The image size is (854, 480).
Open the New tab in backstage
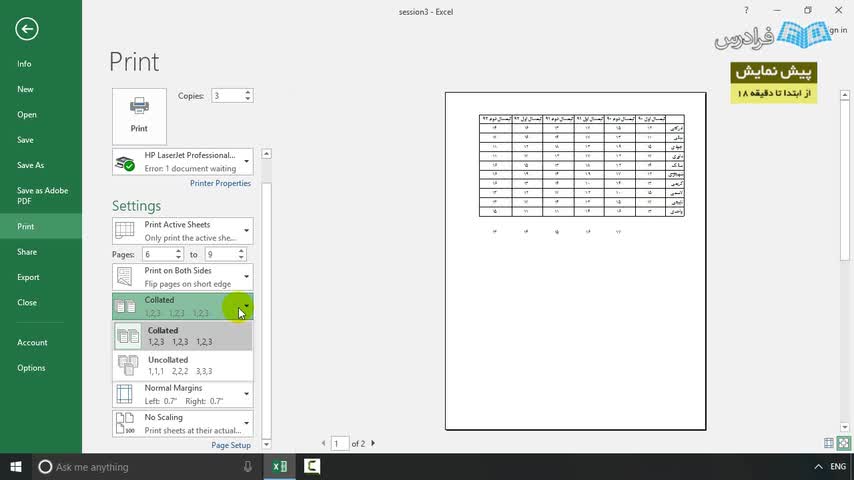click(x=41, y=89)
